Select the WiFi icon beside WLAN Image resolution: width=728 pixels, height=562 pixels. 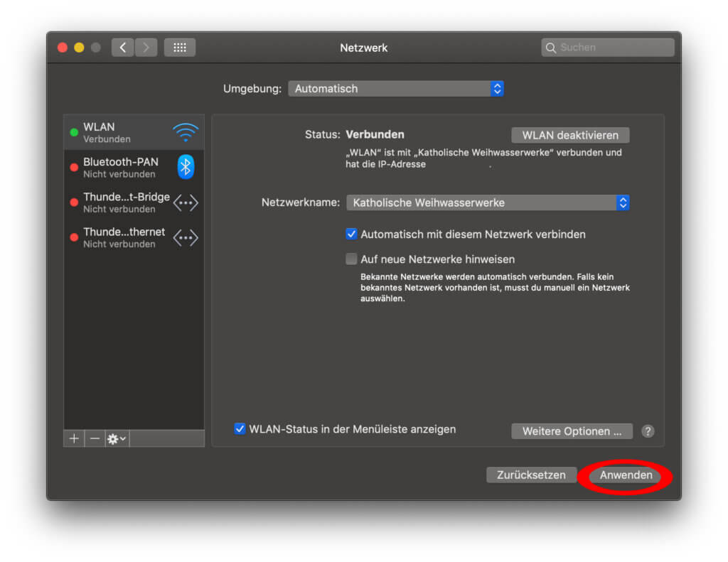[x=185, y=131]
